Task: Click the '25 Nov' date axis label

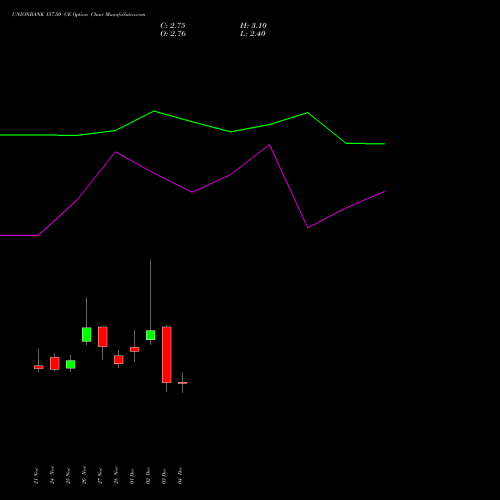Action: pyautogui.click(x=68, y=476)
